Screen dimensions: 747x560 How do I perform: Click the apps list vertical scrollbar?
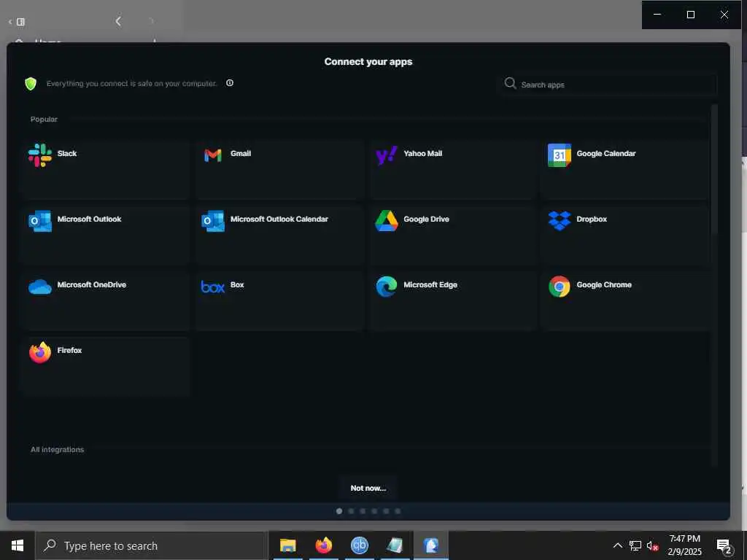[714, 169]
